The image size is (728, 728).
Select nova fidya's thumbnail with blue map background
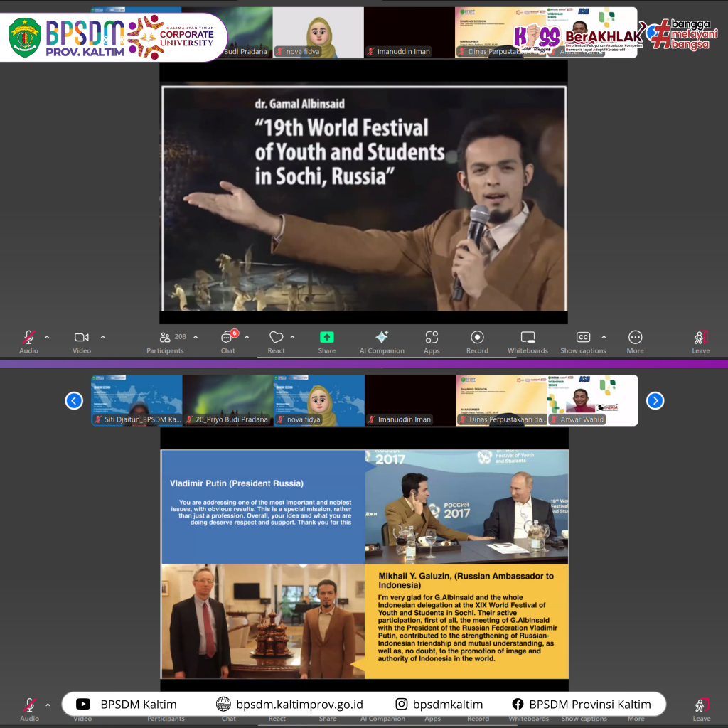pyautogui.click(x=319, y=400)
